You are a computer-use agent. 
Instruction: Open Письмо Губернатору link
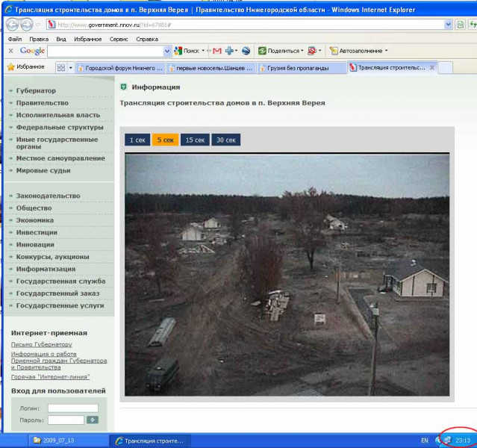(x=41, y=344)
